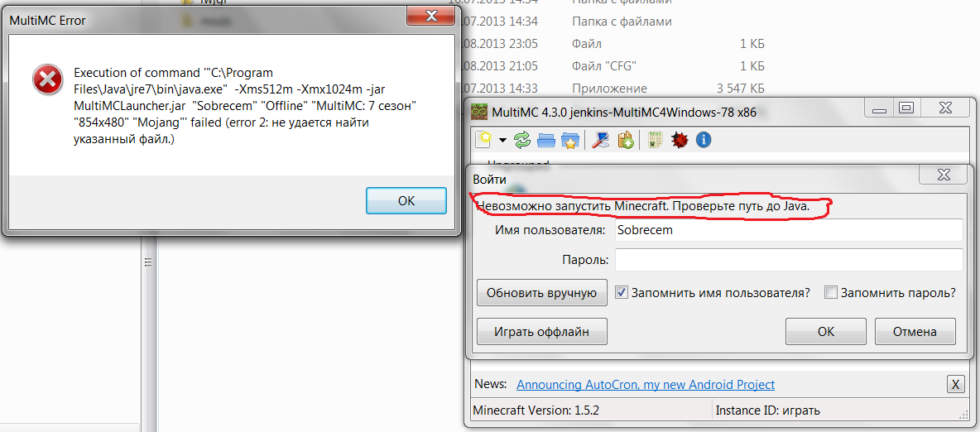Close the Войти login dialog
Image resolution: width=980 pixels, height=432 pixels.
tap(943, 174)
